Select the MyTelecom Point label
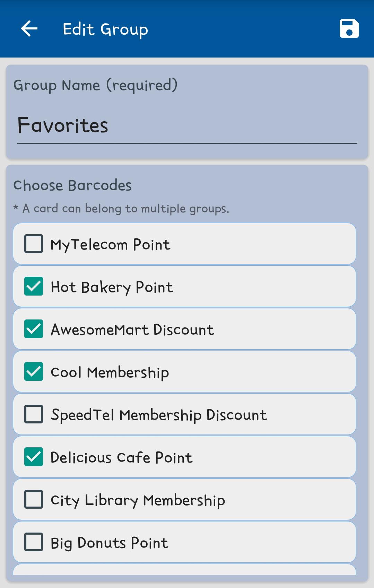The height and width of the screenshot is (588, 374). 110,245
